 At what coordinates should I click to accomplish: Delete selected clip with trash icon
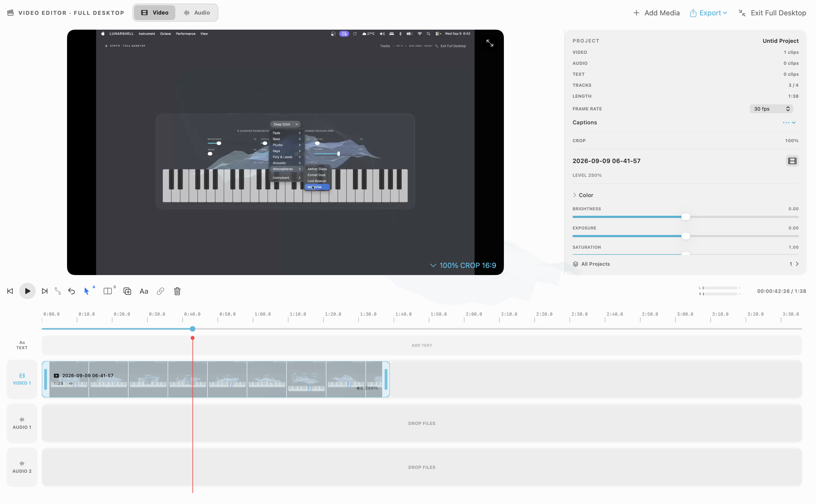point(177,291)
